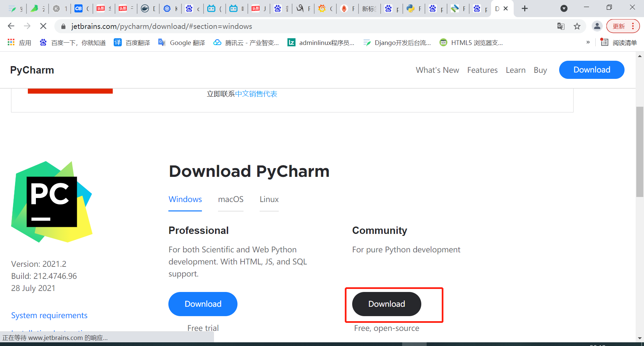
Task: Bookmark this page with the star icon
Action: pos(577,26)
